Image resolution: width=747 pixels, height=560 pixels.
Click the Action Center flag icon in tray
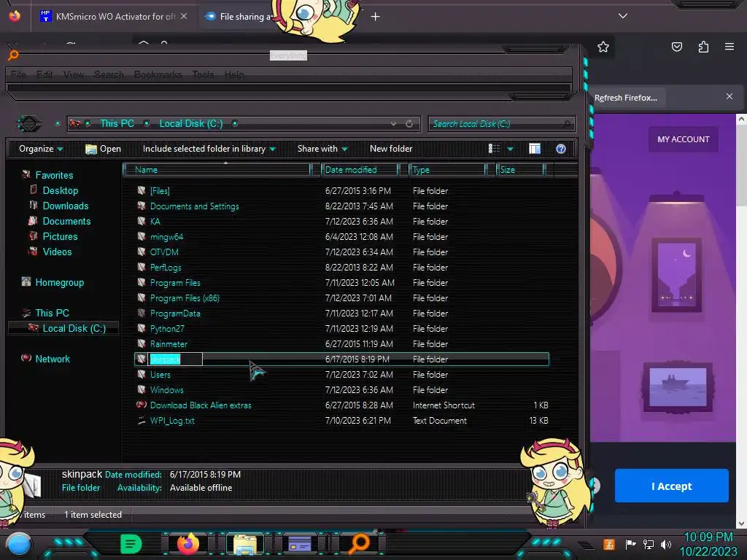click(630, 544)
